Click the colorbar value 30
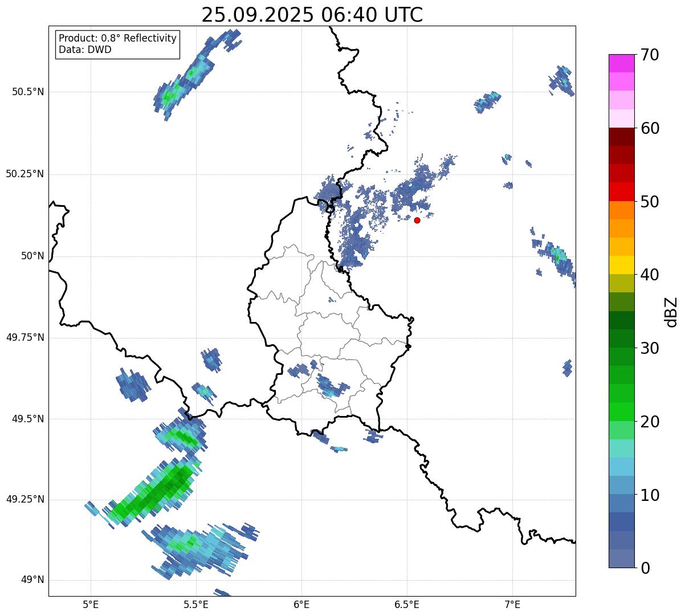The width and height of the screenshot is (685, 616). point(650,348)
